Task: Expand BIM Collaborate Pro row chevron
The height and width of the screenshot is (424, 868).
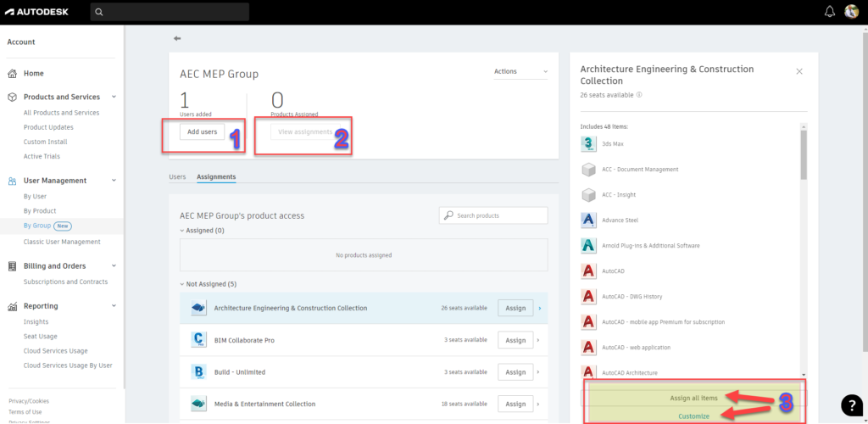Action: click(x=540, y=340)
